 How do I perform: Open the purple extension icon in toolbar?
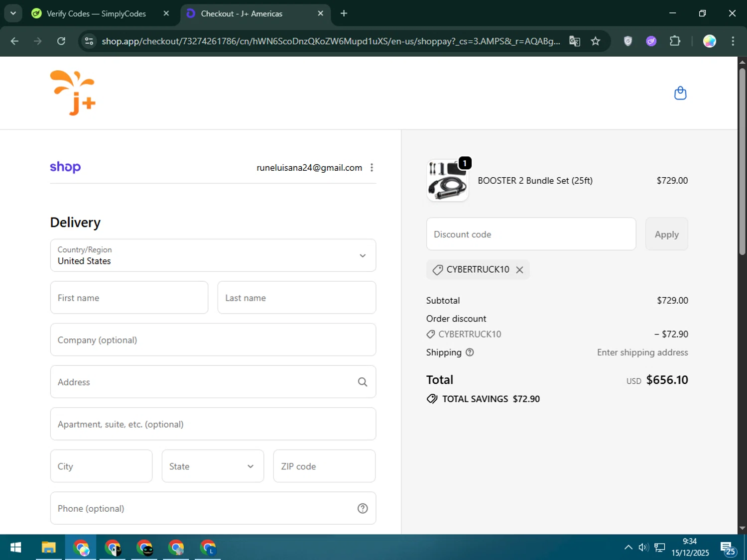pyautogui.click(x=651, y=41)
